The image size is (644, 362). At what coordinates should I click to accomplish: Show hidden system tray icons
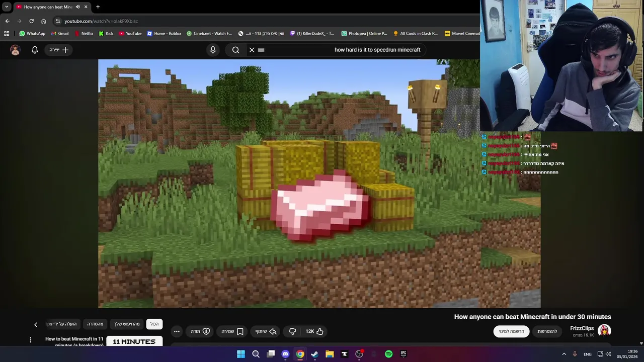(x=563, y=354)
